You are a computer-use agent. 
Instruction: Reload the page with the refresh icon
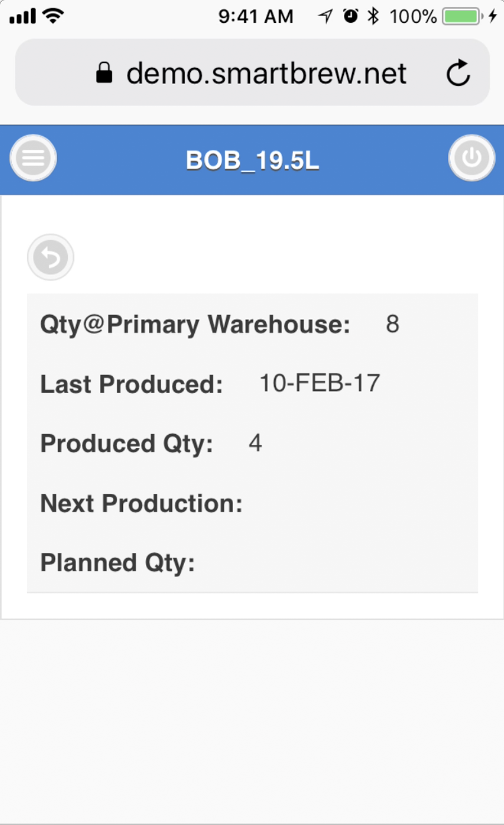(458, 73)
